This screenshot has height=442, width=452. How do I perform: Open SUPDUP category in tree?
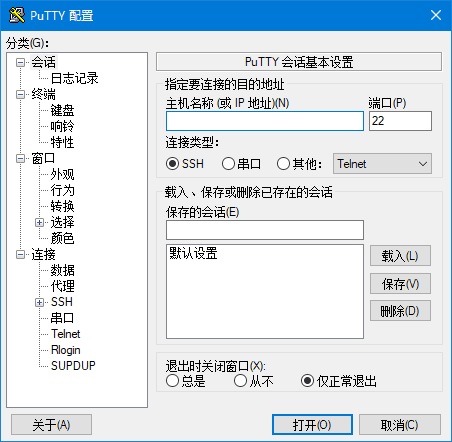(73, 366)
